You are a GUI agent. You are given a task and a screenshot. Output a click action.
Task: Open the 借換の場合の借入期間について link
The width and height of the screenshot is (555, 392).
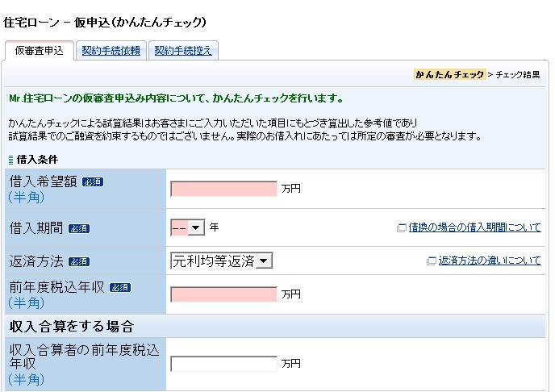[x=474, y=228]
